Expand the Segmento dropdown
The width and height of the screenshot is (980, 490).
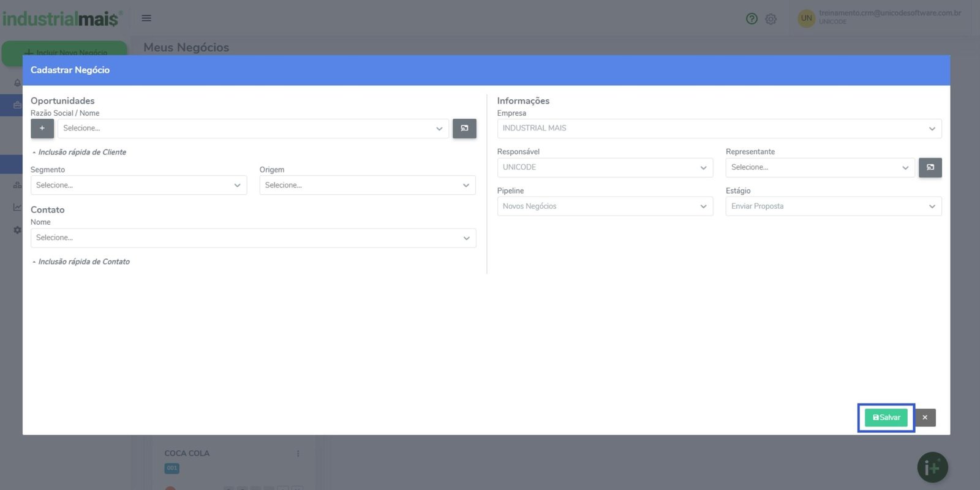coord(138,186)
